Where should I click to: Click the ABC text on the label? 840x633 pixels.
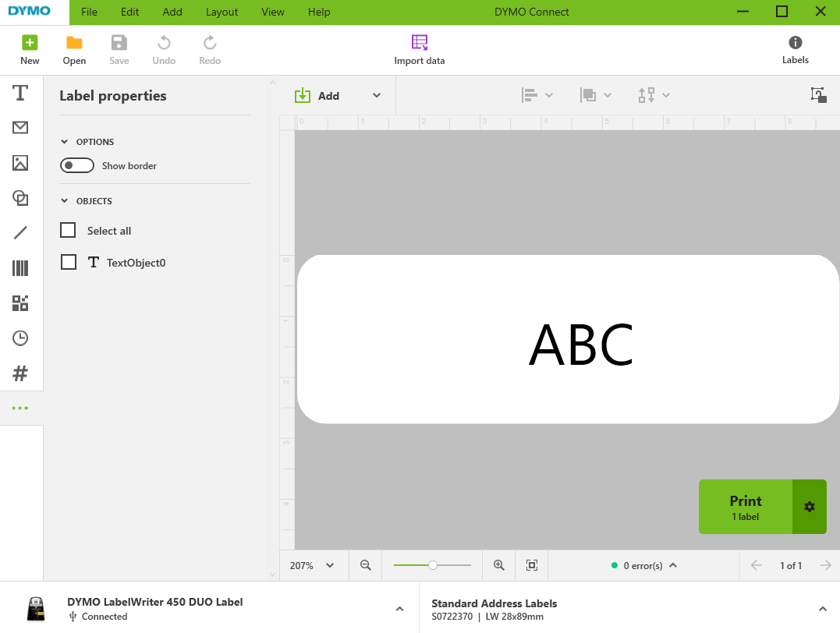tap(580, 345)
